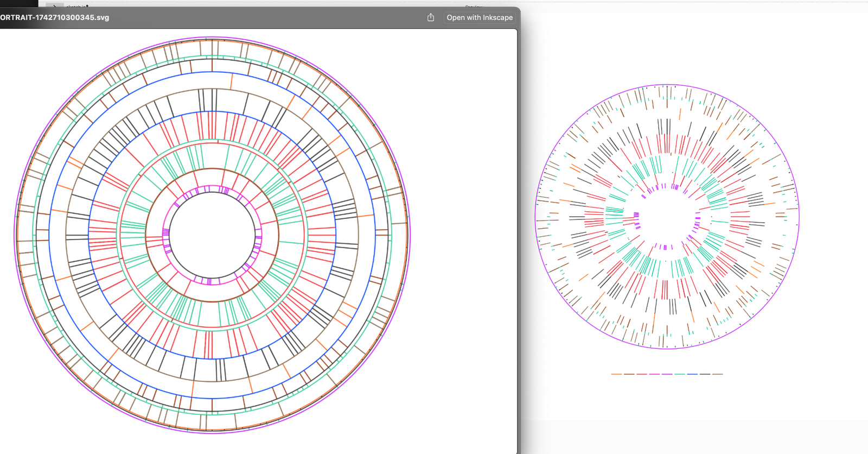Click the circular SVG preview in Quick Look
Screen dimensions: 868x454
[x=212, y=235]
